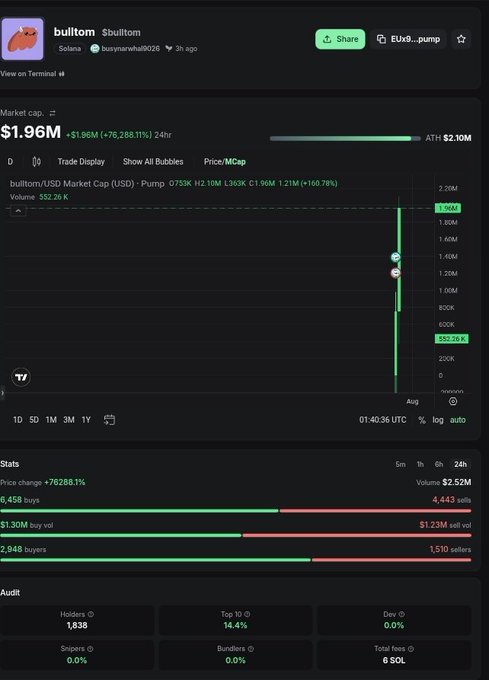Screen dimensions: 489x680
Task: Open the go-to-date calendar icon
Action: 109,420
